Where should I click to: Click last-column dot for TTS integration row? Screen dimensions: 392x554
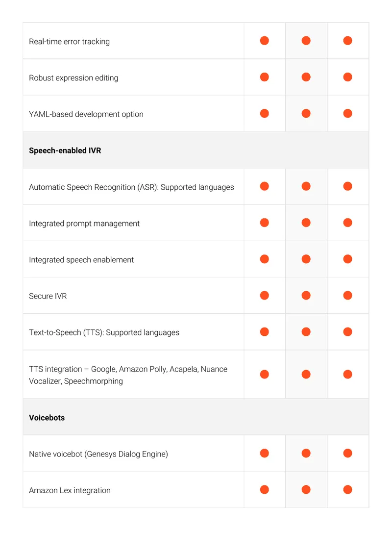pyautogui.click(x=347, y=374)
